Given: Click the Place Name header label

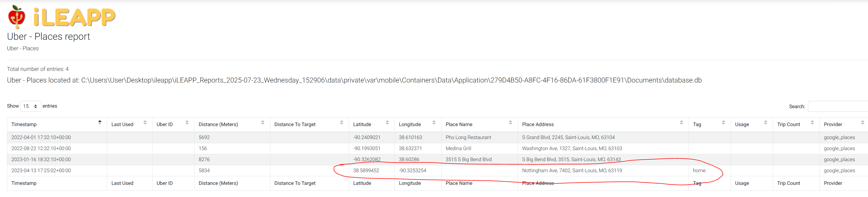Looking at the screenshot, I should (459, 124).
